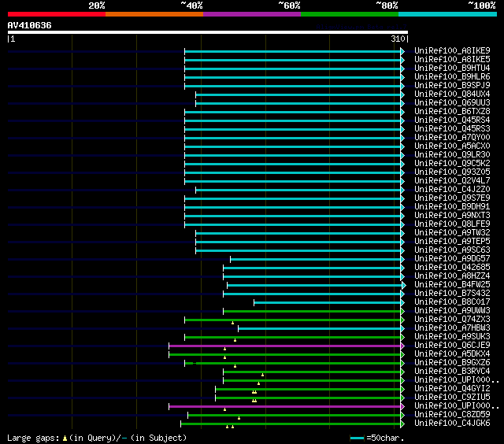Image resolution: width=504 pixels, height=444 pixels.
Task: Click cyan arrowhead ending the B4FW25 alignment
Action: (x=404, y=285)
